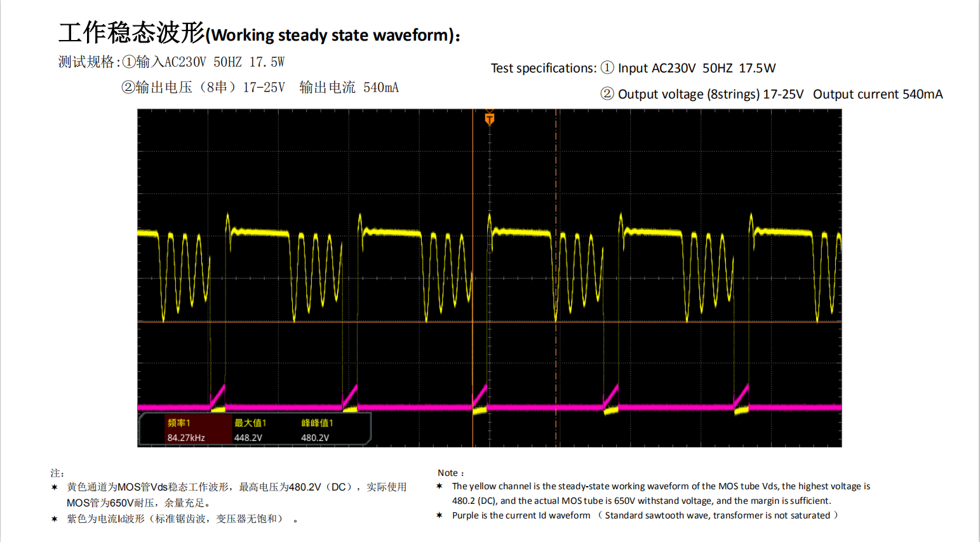980x542 pixels.
Task: Click star bullet beside English Purple current note
Action: [440, 515]
